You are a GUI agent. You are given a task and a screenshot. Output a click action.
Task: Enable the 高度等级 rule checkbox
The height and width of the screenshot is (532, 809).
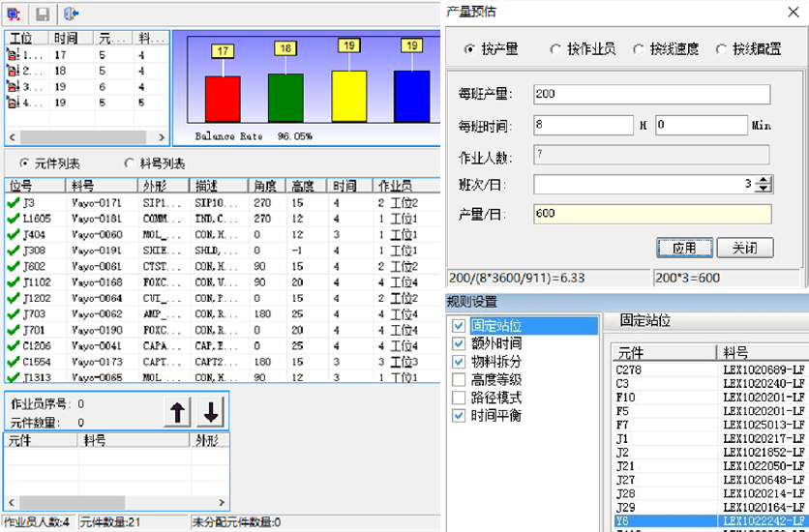[459, 380]
